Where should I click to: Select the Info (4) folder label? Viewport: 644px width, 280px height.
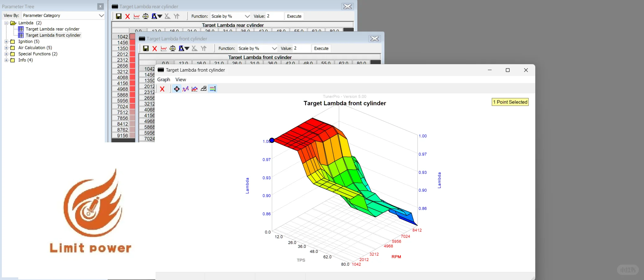(x=25, y=60)
